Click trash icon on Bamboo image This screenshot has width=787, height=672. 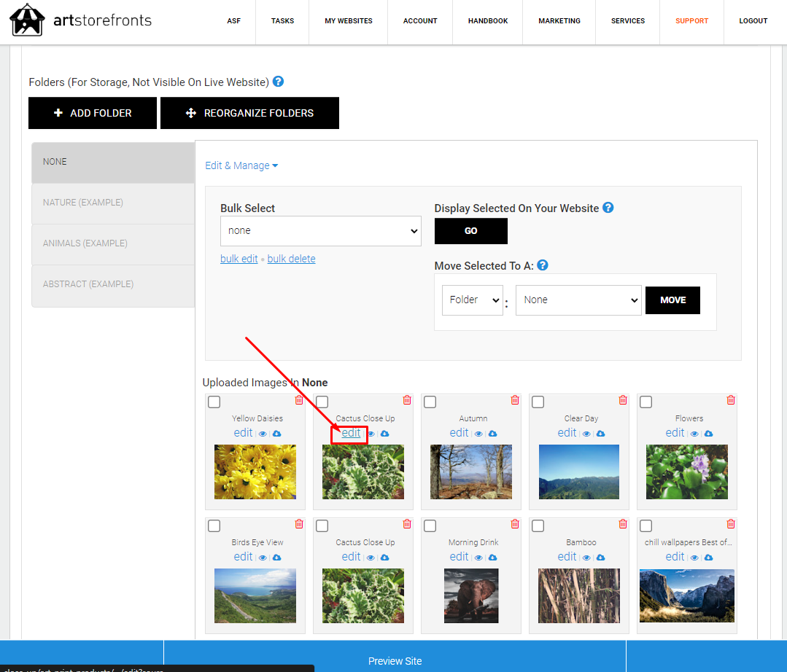tap(623, 523)
